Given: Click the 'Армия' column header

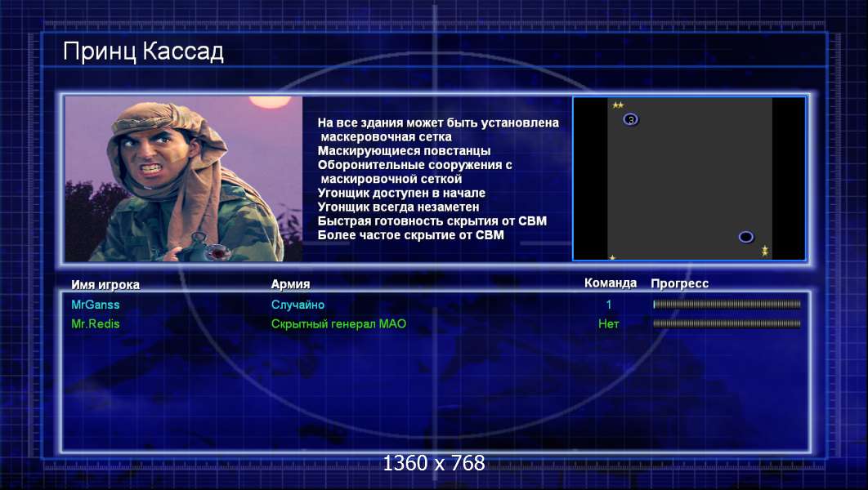Looking at the screenshot, I should [290, 284].
